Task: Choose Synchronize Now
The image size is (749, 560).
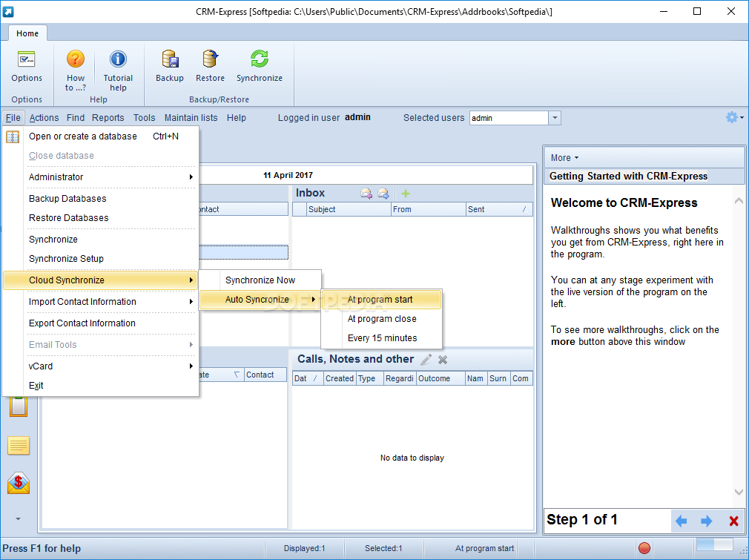Action: pyautogui.click(x=260, y=280)
